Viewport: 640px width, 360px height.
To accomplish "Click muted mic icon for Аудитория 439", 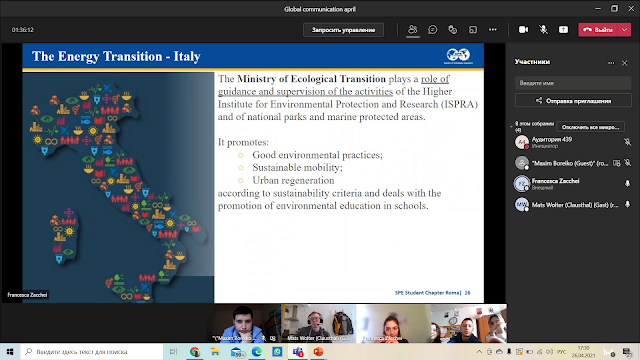I will tap(627, 142).
